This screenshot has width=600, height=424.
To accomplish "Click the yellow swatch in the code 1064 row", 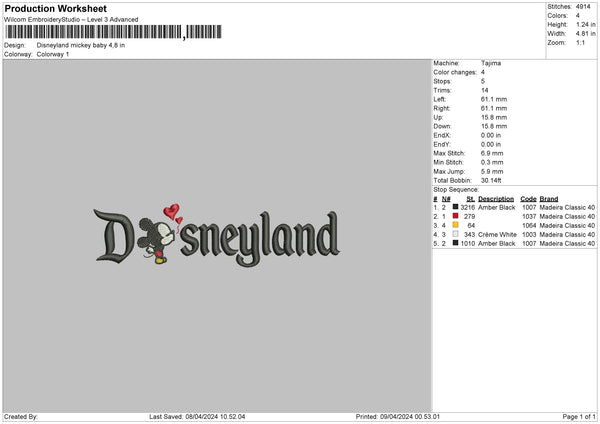I will pyautogui.click(x=455, y=225).
